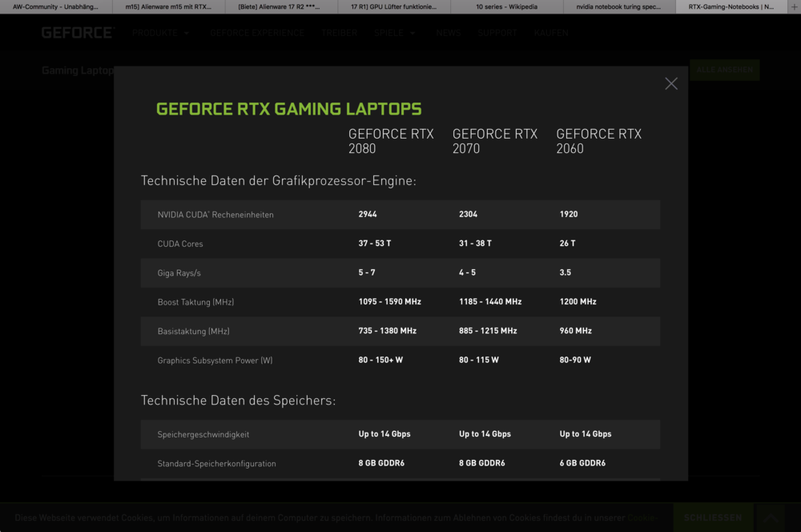This screenshot has width=801, height=532.
Task: Follow the Cookie policy link in banner
Action: [642, 518]
